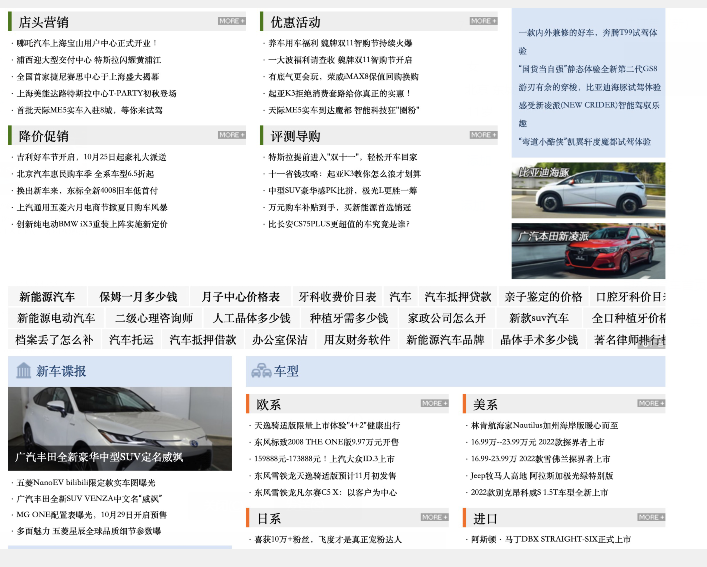Image resolution: width=707 pixels, height=567 pixels.
Task: Open the 天际ME5实车到达魔都 article
Action: click(344, 110)
